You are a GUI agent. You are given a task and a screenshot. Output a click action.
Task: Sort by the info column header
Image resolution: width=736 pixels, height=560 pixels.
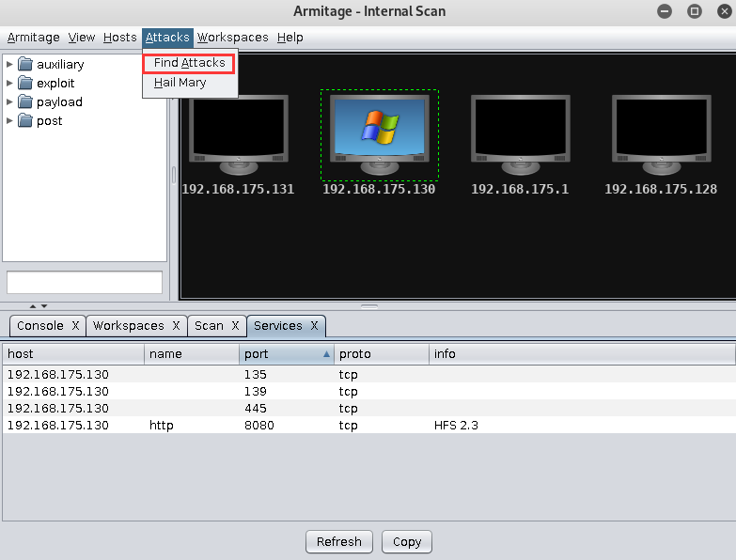(582, 354)
